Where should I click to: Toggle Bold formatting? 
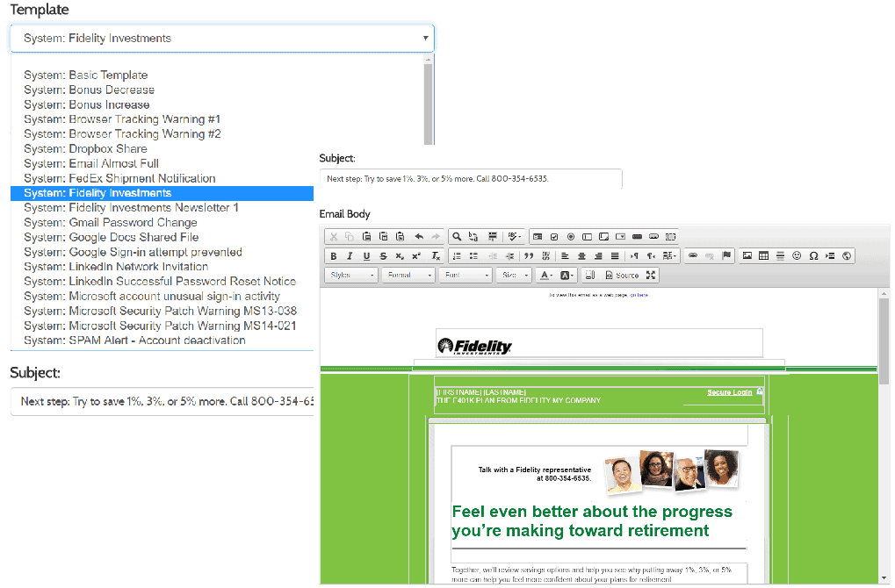pos(334,256)
